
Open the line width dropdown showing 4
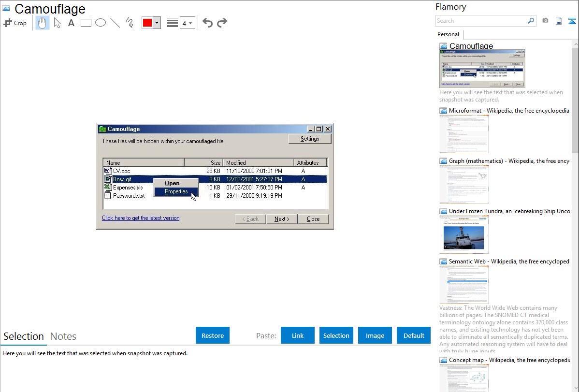tap(187, 23)
